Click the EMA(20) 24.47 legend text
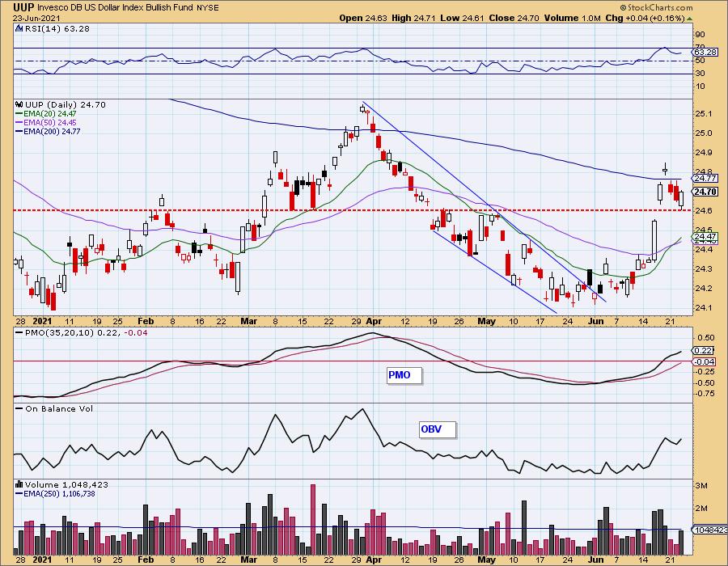 (50, 114)
